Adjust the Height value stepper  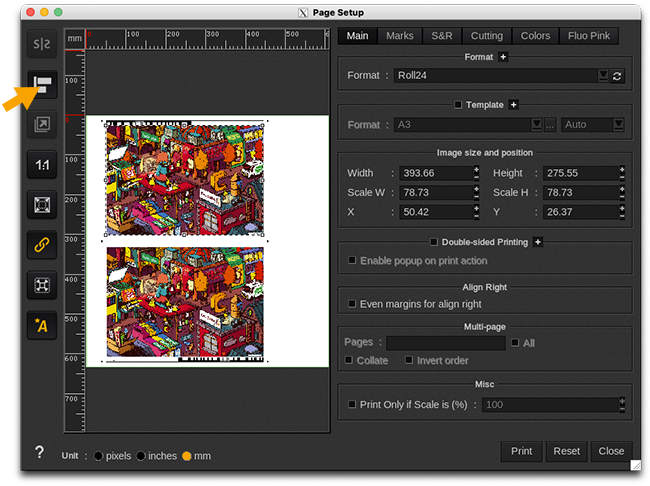[x=622, y=173]
